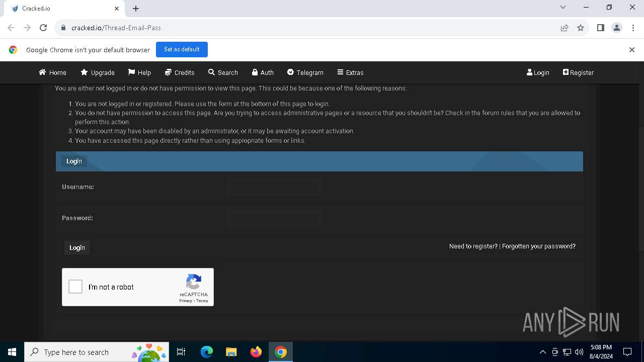Viewport: 644px width, 362px height.
Task: Click the Login panel header label
Action: 74,161
